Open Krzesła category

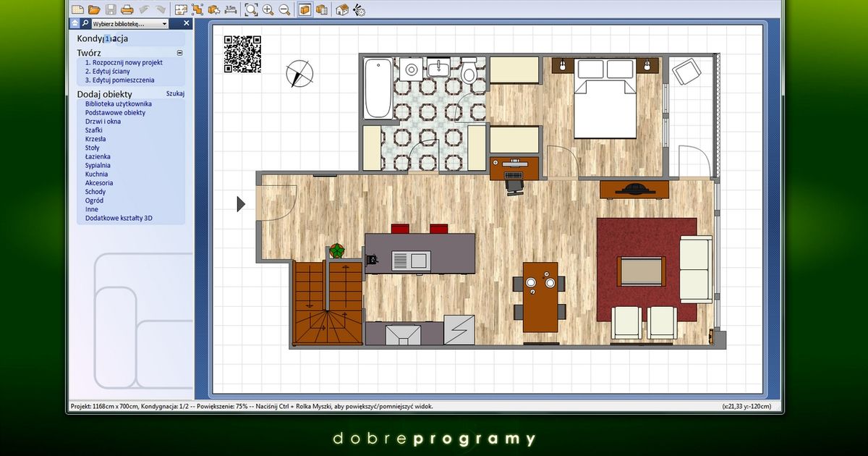pos(95,139)
